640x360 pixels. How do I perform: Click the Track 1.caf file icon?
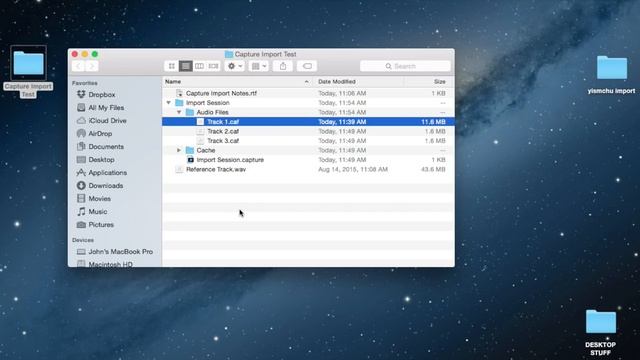click(200, 122)
